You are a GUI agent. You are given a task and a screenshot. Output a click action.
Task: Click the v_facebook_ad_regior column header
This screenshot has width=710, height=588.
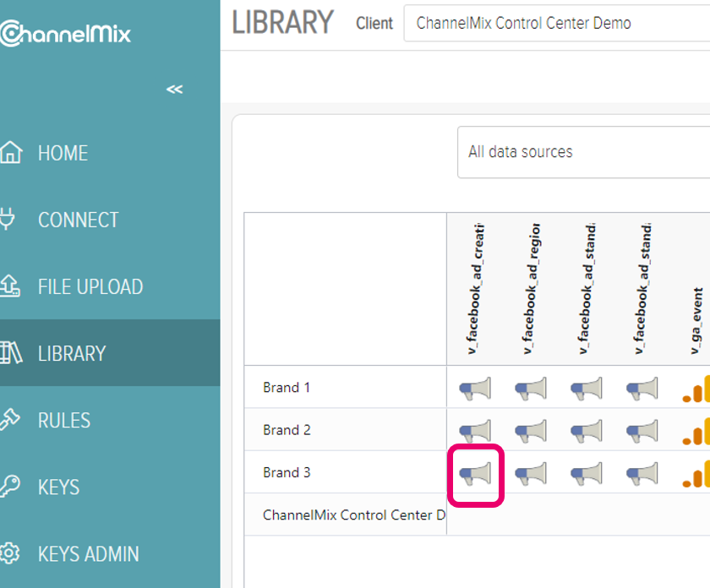530,288
